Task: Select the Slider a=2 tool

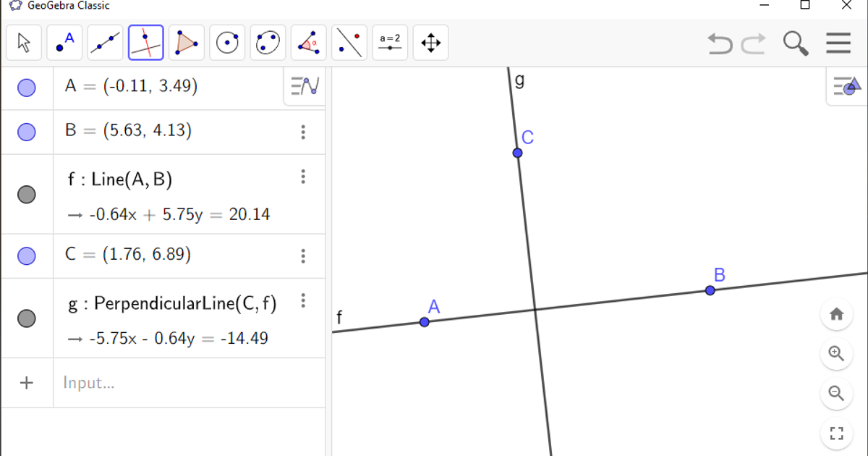Action: 390,43
